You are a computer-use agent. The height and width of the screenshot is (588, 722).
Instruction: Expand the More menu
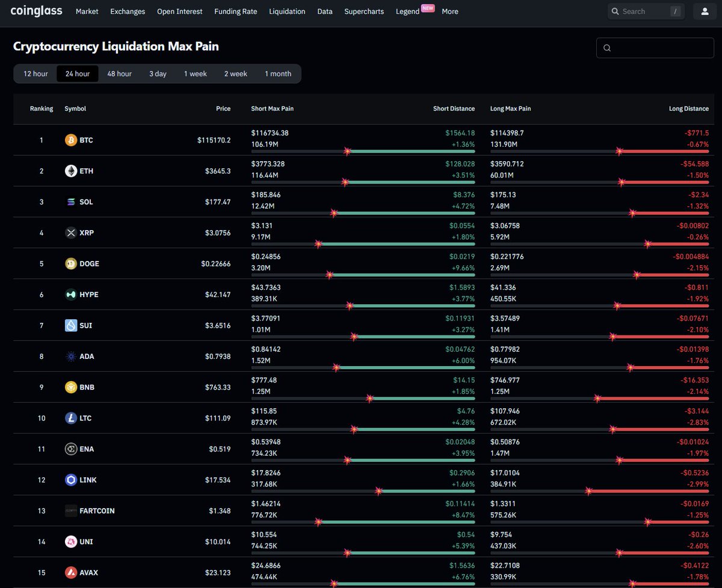(x=450, y=11)
